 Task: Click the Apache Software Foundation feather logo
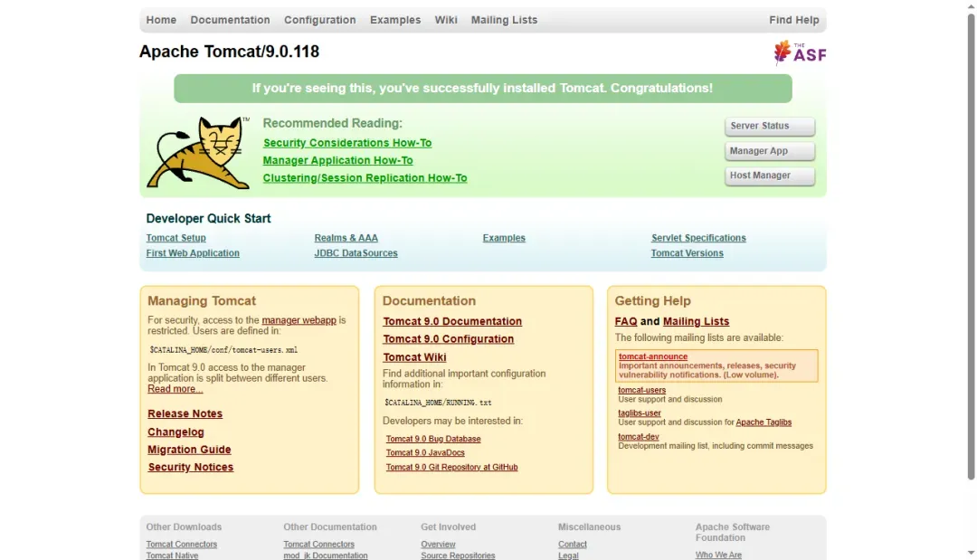point(800,53)
